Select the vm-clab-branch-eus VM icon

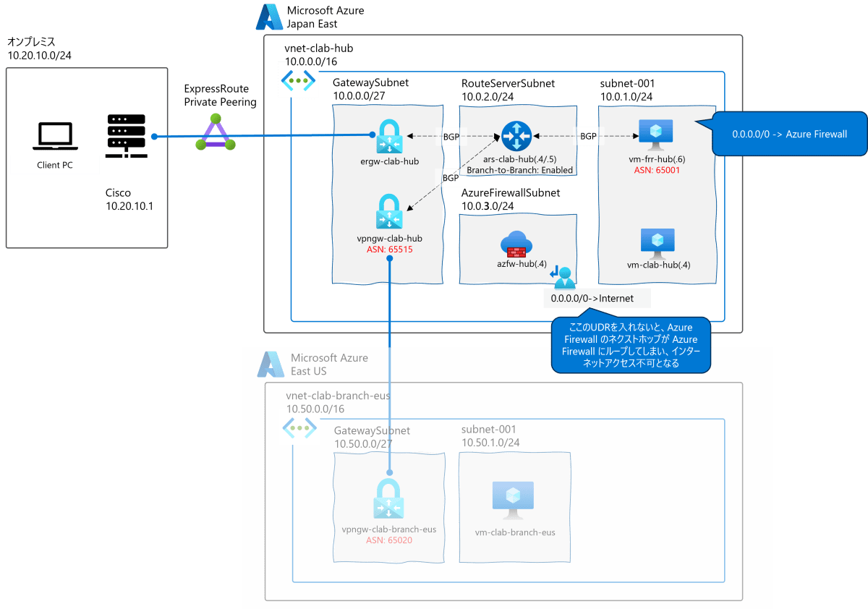tap(513, 500)
